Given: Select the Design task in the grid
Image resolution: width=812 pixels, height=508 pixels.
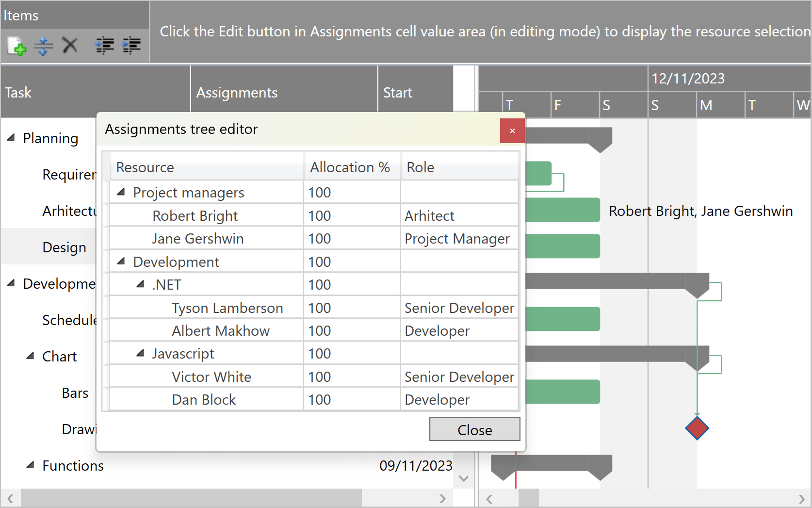Looking at the screenshot, I should (65, 246).
